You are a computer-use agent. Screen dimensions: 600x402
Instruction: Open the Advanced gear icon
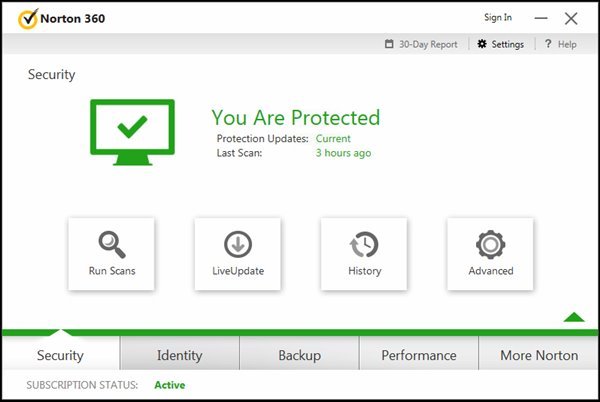point(490,243)
